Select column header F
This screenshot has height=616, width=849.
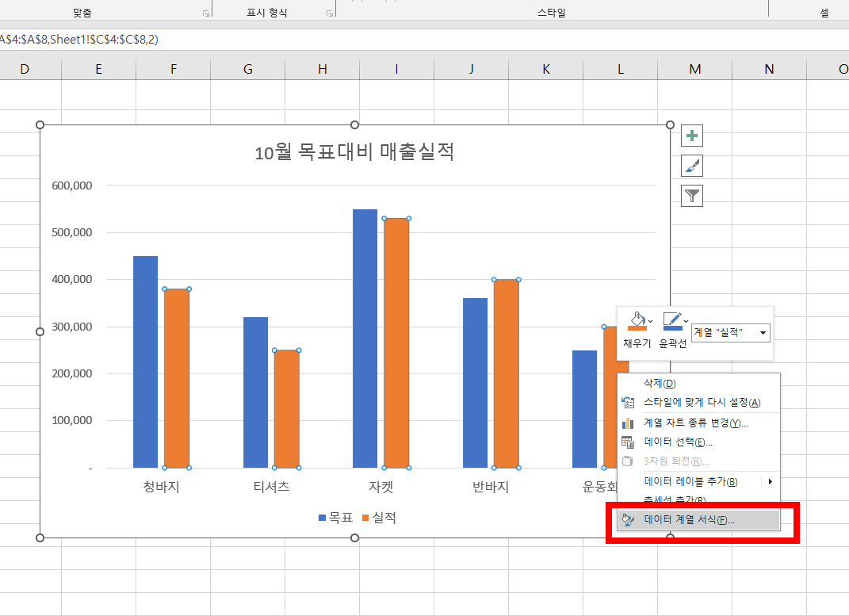pyautogui.click(x=174, y=69)
